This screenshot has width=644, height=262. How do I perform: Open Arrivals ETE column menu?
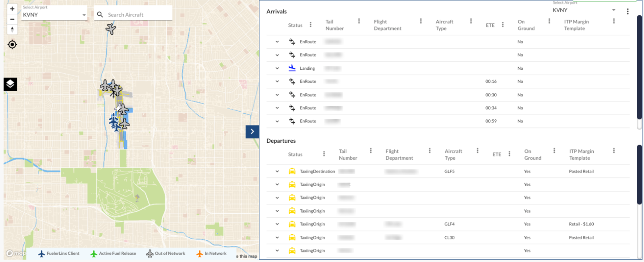coord(502,25)
